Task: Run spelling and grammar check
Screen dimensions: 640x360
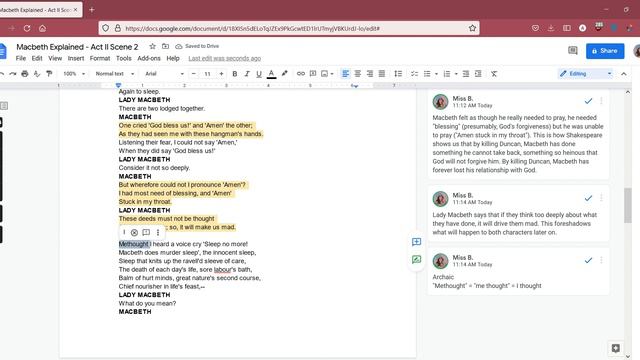Action: (37, 74)
